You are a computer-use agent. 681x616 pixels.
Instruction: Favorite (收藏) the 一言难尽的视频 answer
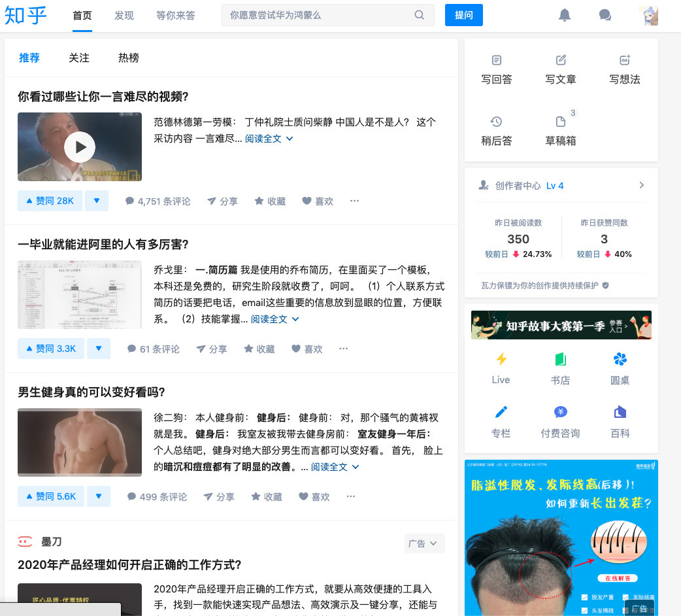270,201
